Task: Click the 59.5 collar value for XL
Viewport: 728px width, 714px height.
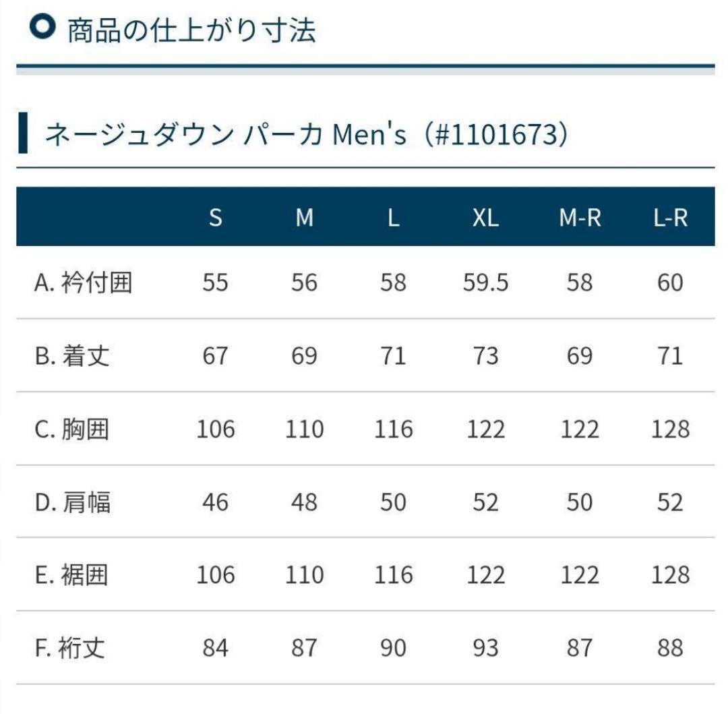Action: [x=485, y=282]
